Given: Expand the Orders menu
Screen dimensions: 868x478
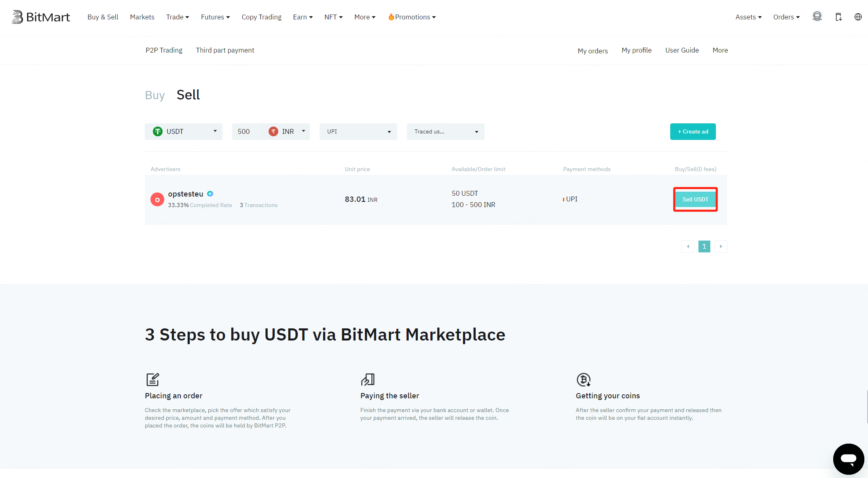Looking at the screenshot, I should [786, 17].
